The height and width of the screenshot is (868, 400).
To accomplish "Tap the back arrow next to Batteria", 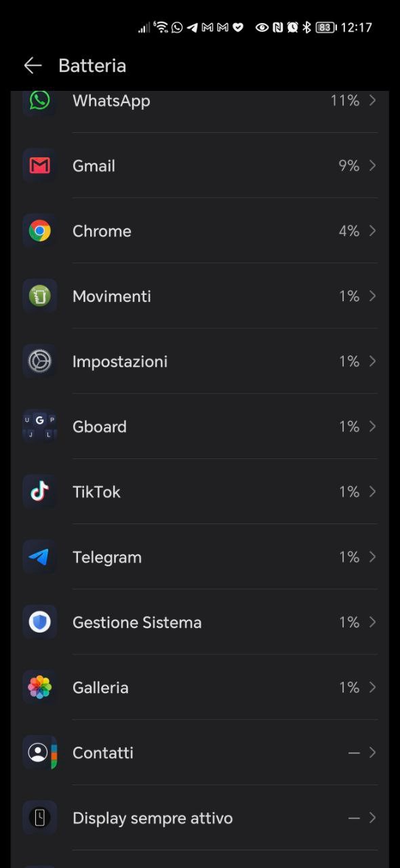I will [33, 65].
